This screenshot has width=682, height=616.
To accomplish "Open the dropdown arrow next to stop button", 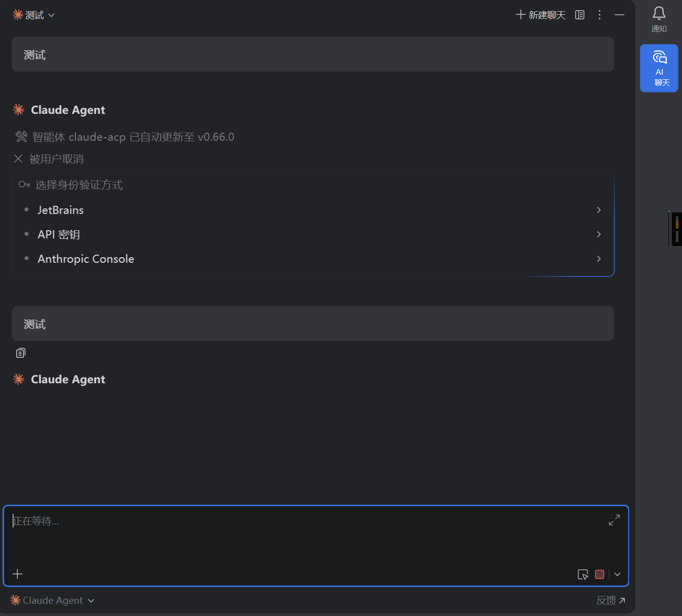I will pos(617,574).
